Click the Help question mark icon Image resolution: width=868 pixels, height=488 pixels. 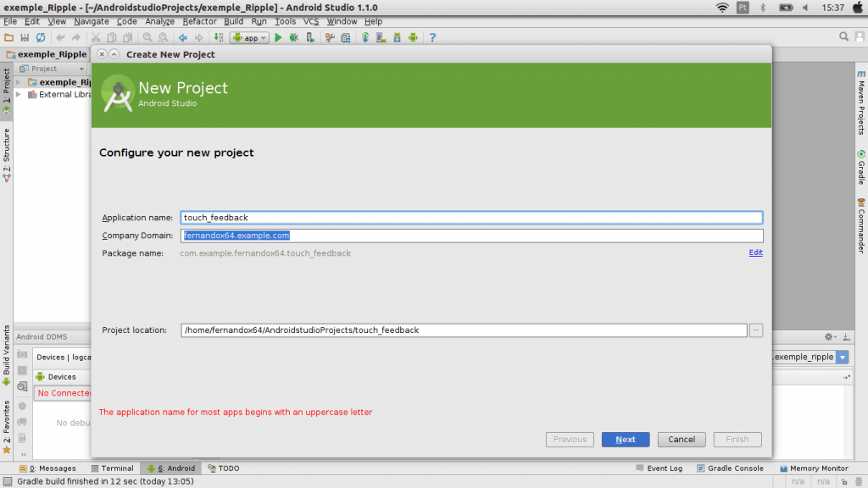coord(432,37)
